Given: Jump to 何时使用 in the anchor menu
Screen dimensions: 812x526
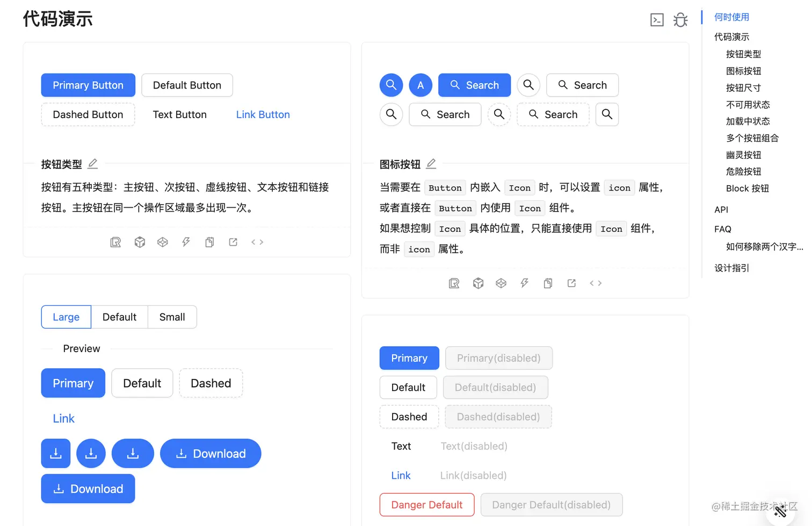Looking at the screenshot, I should point(731,17).
